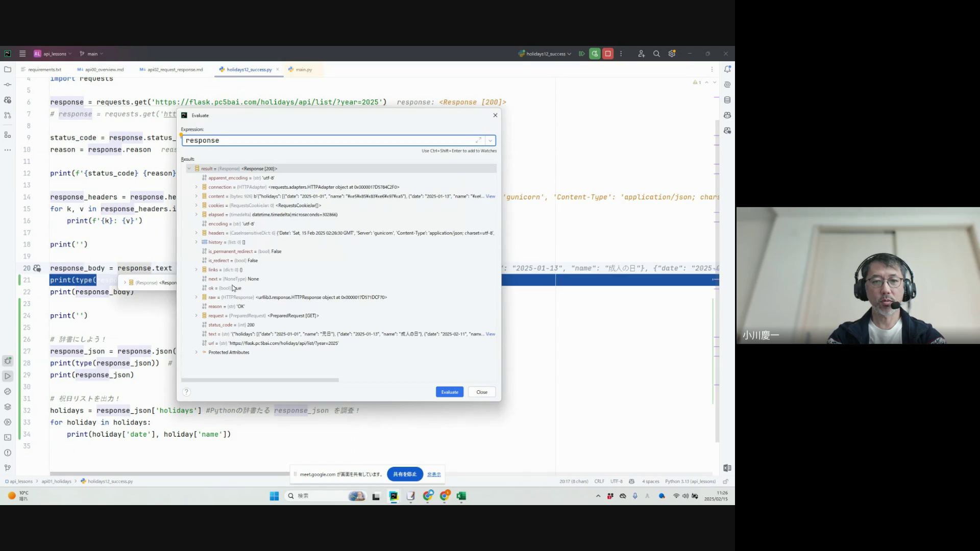Switch to api00_overview.md tab
The height and width of the screenshot is (551, 980).
click(x=104, y=69)
